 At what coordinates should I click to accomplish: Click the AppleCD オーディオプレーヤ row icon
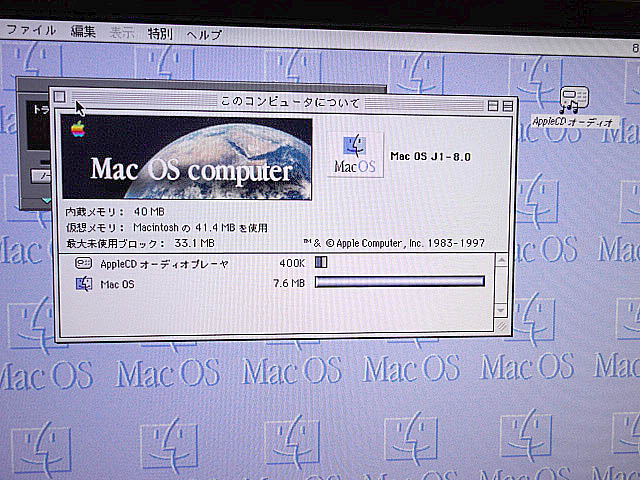[83, 263]
